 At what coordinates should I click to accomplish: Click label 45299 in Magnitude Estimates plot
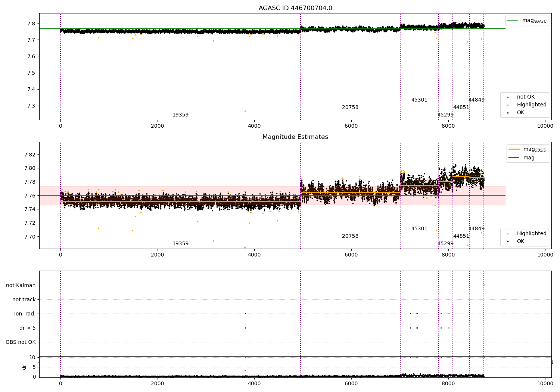(445, 244)
